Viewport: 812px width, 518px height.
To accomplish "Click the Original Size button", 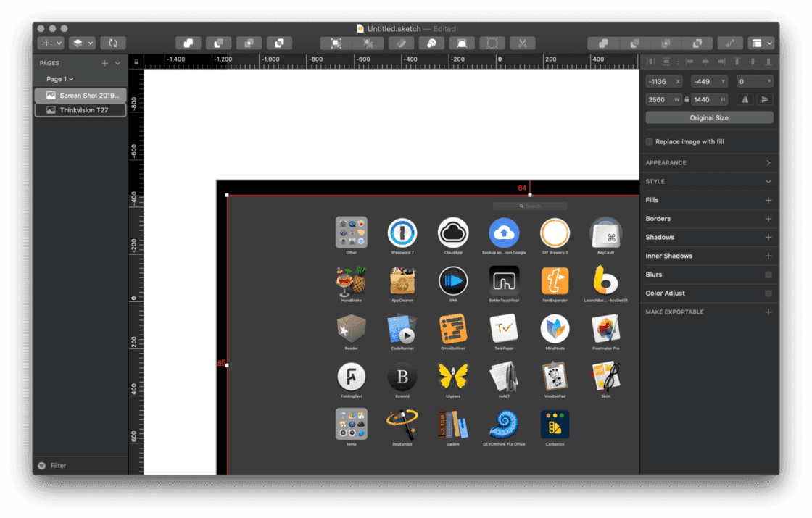I will (x=710, y=117).
